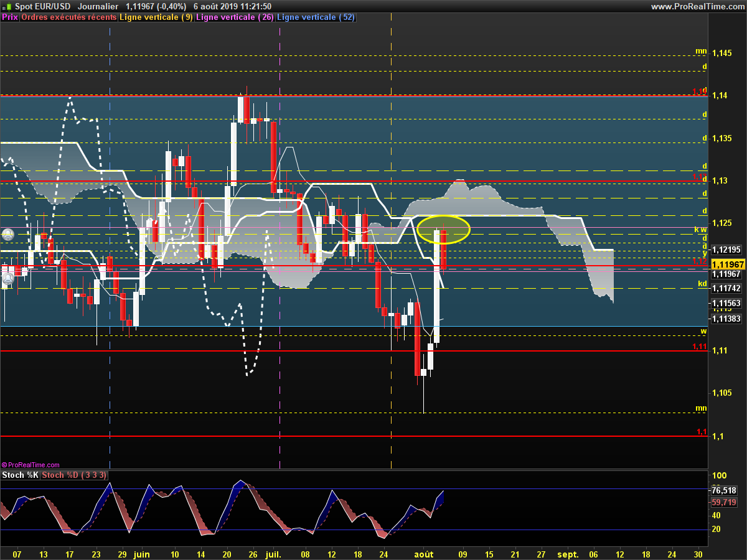Click the 76,518 stochastic value label
This screenshot has height=560, width=747.
tap(724, 490)
